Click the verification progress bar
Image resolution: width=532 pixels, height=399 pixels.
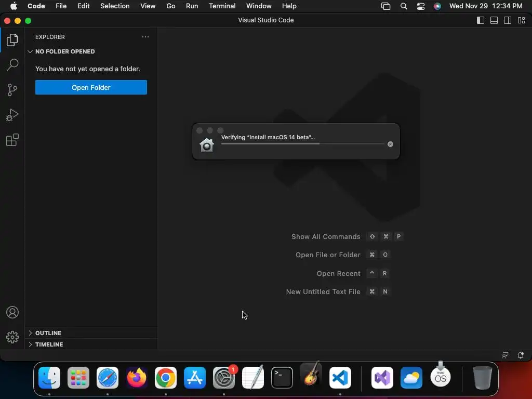click(x=303, y=144)
